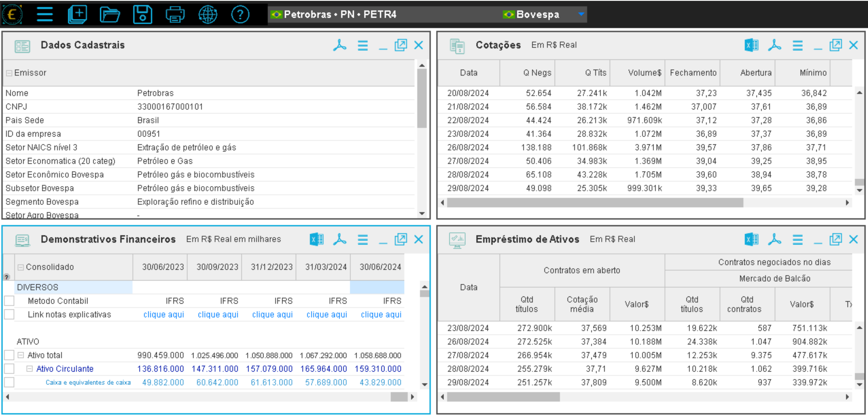Click the Q Negs column header

pos(527,72)
